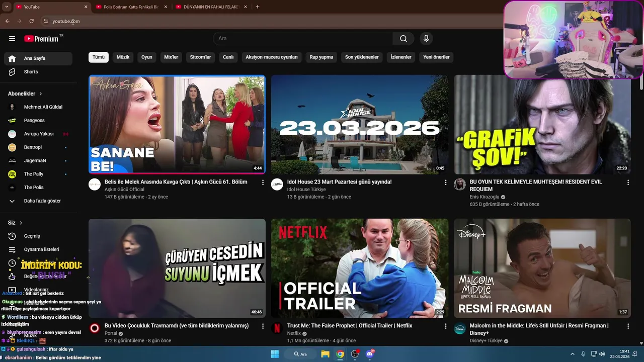The height and width of the screenshot is (362, 644).
Task: Open more options for Malcolm in the Middle
Action: (628, 326)
